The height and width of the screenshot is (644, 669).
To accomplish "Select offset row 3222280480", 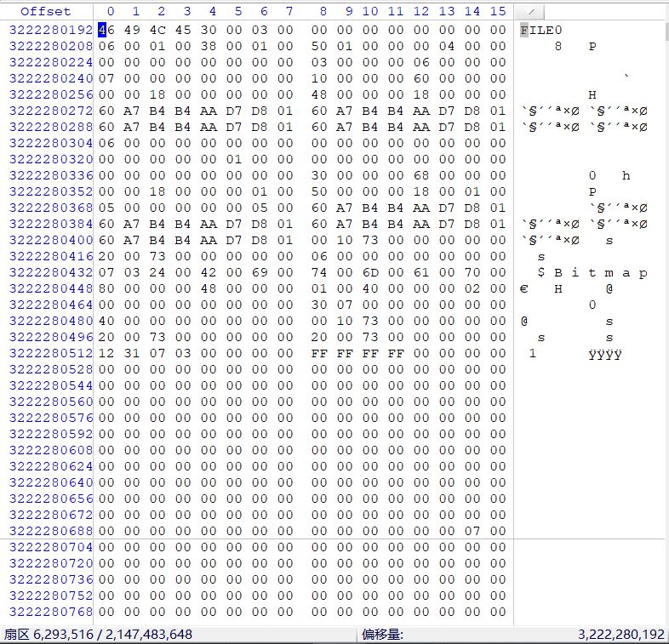I will point(51,321).
